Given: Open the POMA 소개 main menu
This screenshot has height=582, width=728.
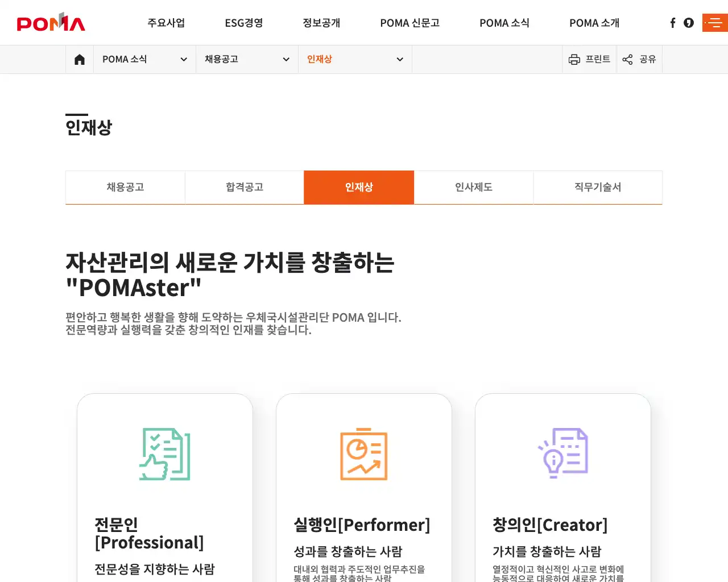Looking at the screenshot, I should (594, 23).
